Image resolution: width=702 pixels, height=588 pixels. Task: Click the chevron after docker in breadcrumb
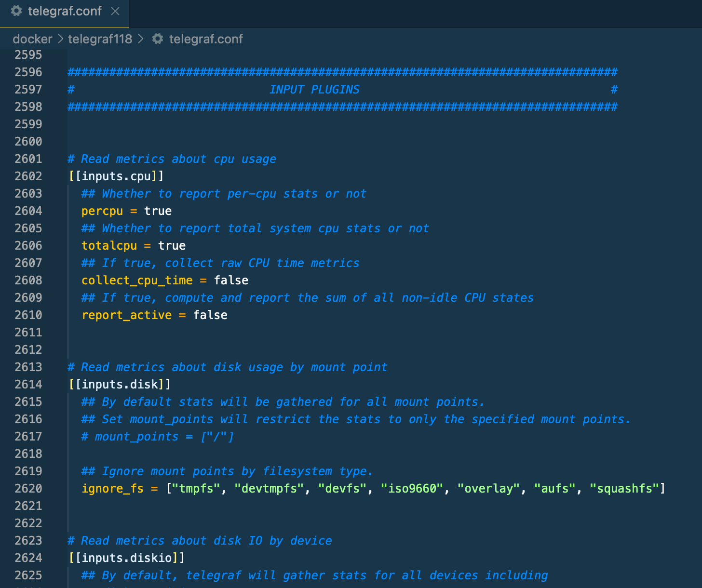60,39
